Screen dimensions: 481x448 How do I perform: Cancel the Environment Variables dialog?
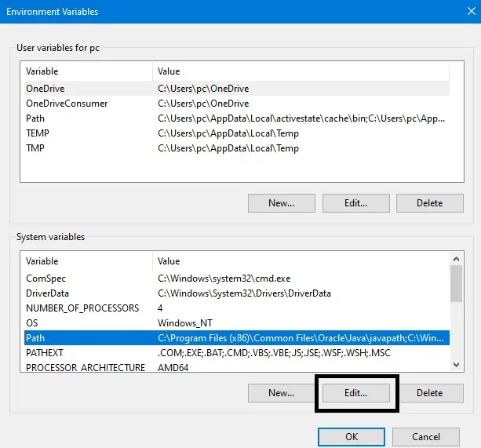point(426,437)
